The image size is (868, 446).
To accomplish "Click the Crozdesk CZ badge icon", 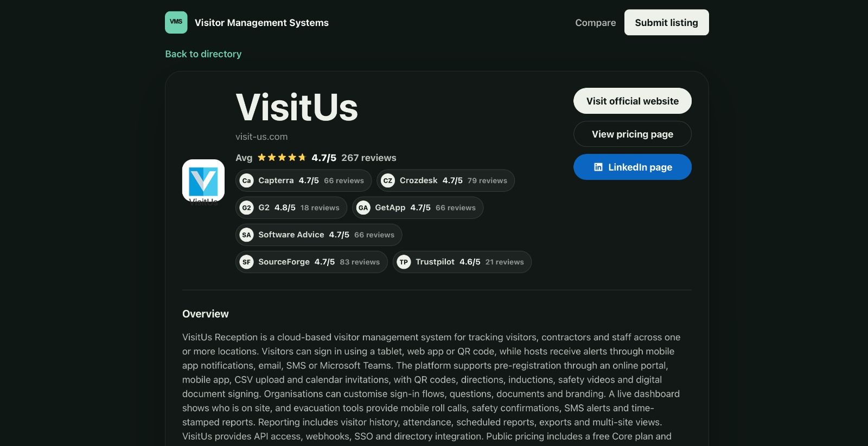I will (388, 180).
